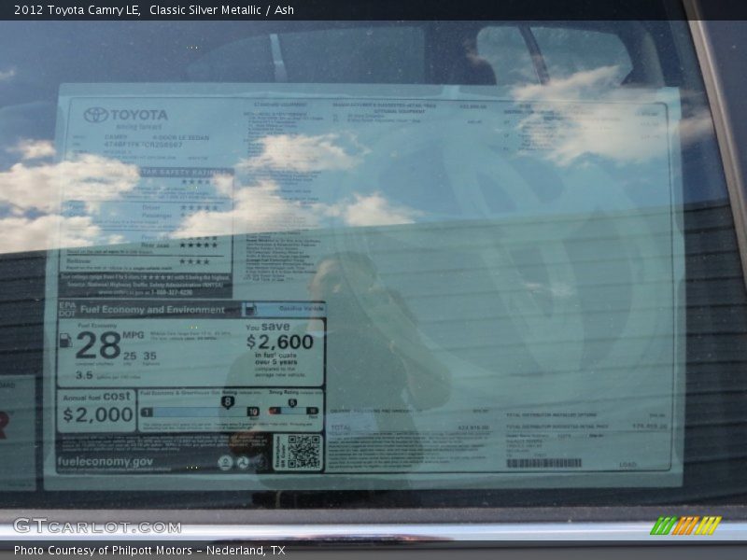The height and width of the screenshot is (560, 747).
Task: Click the QR code on the label
Action: point(303,452)
